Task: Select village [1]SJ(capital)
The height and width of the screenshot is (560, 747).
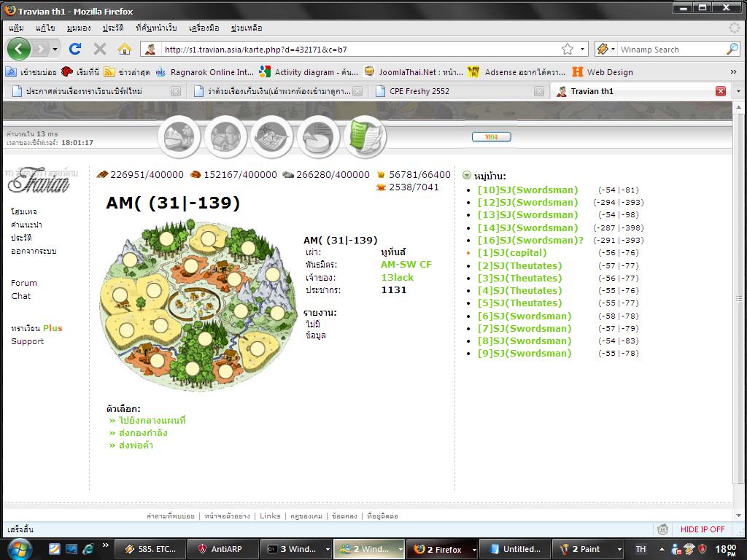Action: click(512, 253)
